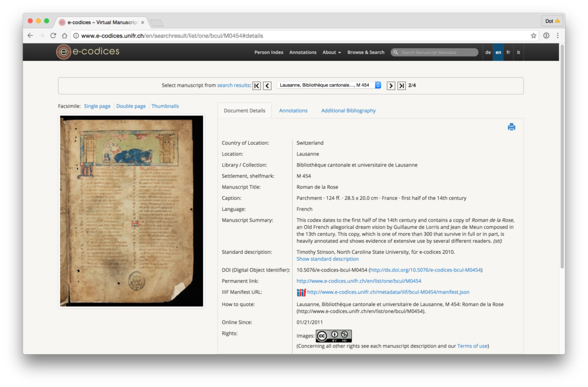
Task: Click the magnifier icon in the metadata search
Action: pyautogui.click(x=396, y=52)
